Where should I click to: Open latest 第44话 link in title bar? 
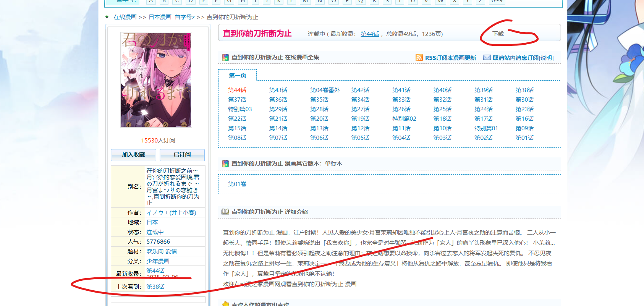click(370, 34)
